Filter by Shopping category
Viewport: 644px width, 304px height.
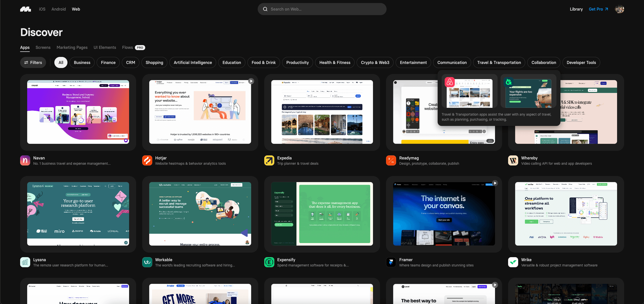pos(154,62)
